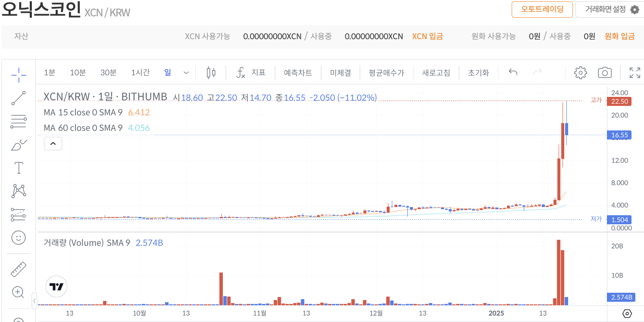Screen dimensions: 644x322
Task: Click the TradingView watermark logo
Action: point(56,286)
